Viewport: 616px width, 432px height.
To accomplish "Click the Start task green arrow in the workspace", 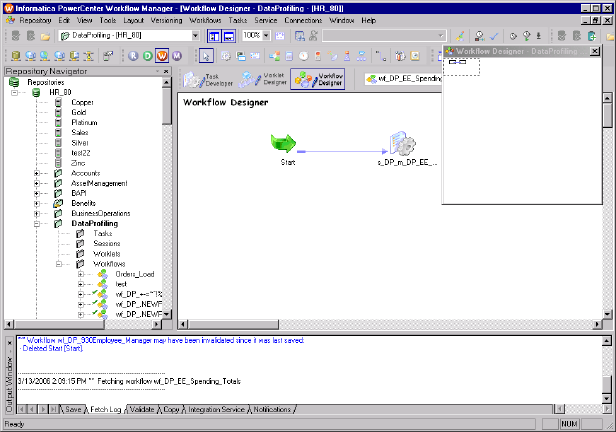I will [x=284, y=143].
